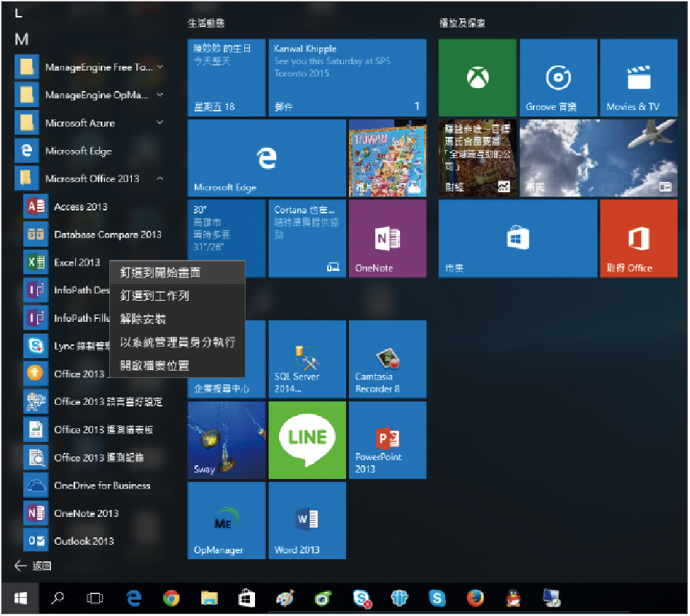Open the taskbar search magnifier
The width and height of the screenshot is (690, 616).
(x=58, y=598)
